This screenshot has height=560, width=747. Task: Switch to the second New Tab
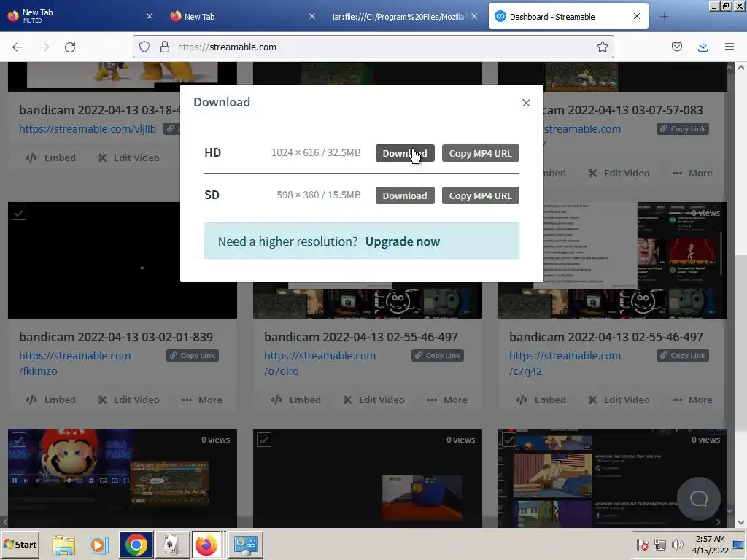(x=241, y=16)
